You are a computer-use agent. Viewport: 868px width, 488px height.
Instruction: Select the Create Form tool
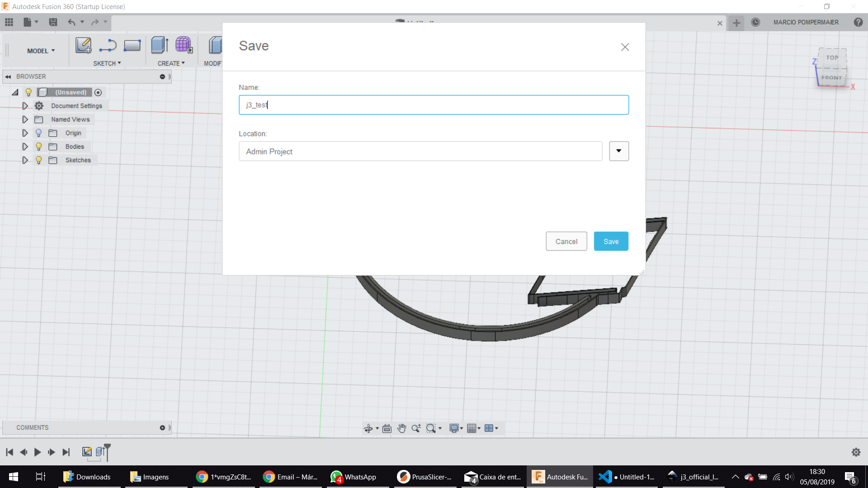(x=184, y=45)
